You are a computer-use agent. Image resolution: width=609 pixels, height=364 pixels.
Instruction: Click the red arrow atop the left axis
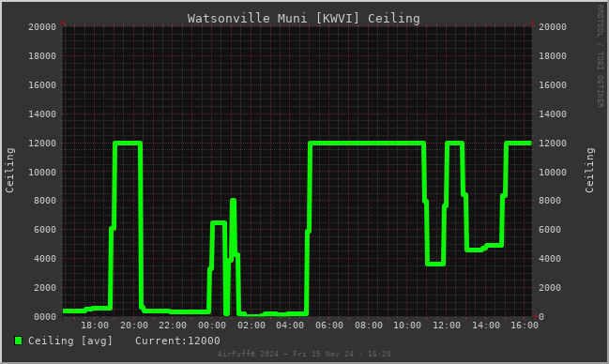63,23
